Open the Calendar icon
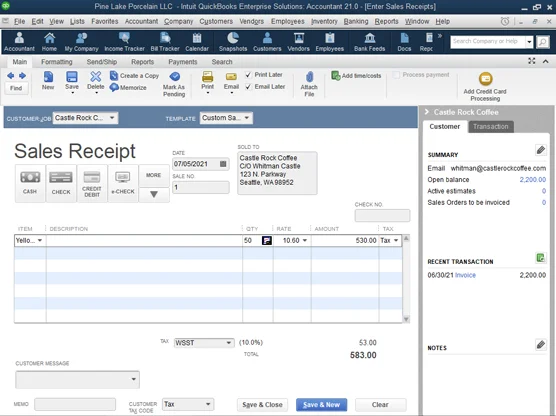The image size is (556, 416). click(197, 42)
